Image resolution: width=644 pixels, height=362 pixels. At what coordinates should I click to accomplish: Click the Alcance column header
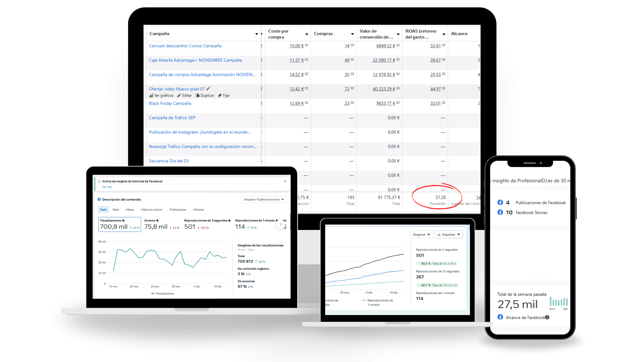pos(459,34)
